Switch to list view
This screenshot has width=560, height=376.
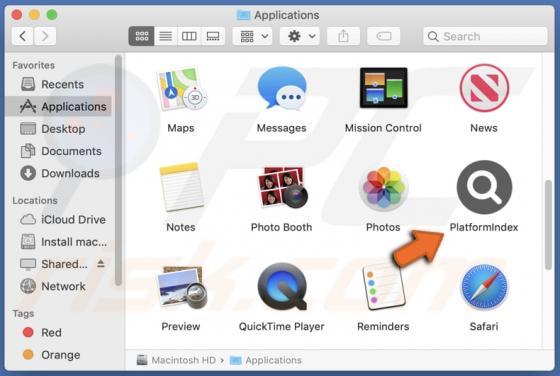(x=165, y=36)
